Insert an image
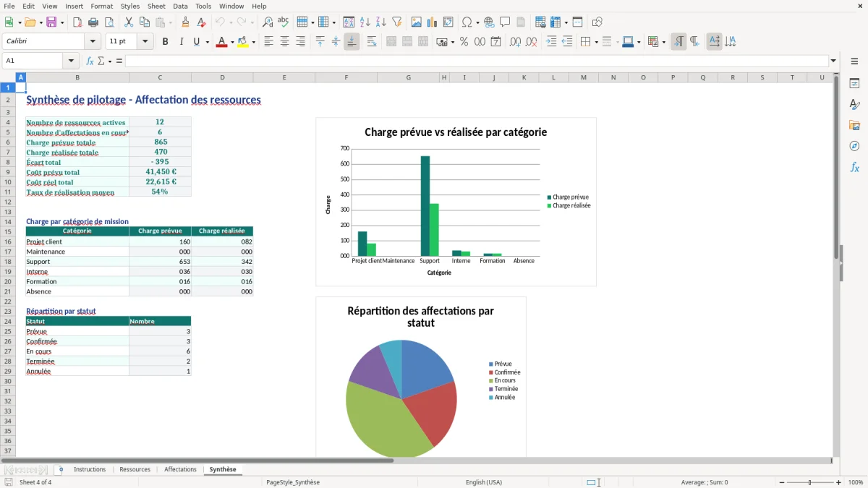Viewport: 868px width, 488px height. pos(417,22)
